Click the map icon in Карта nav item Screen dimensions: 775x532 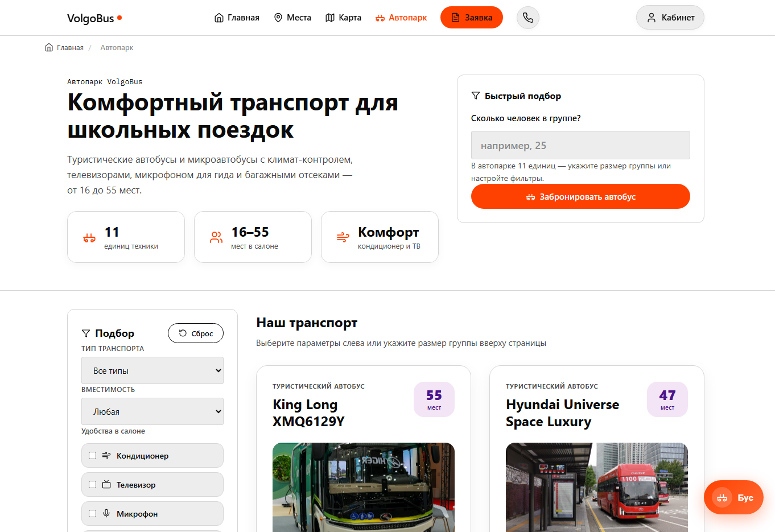coord(330,18)
